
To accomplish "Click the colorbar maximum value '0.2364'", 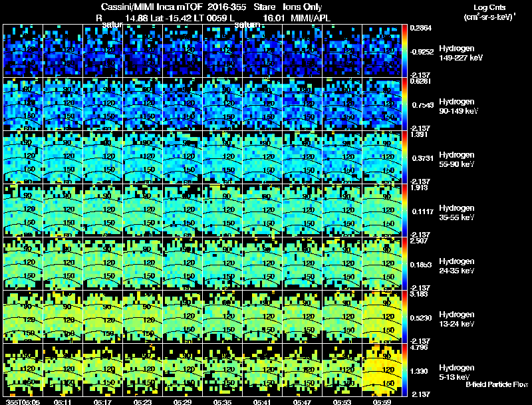I will 421,28.
